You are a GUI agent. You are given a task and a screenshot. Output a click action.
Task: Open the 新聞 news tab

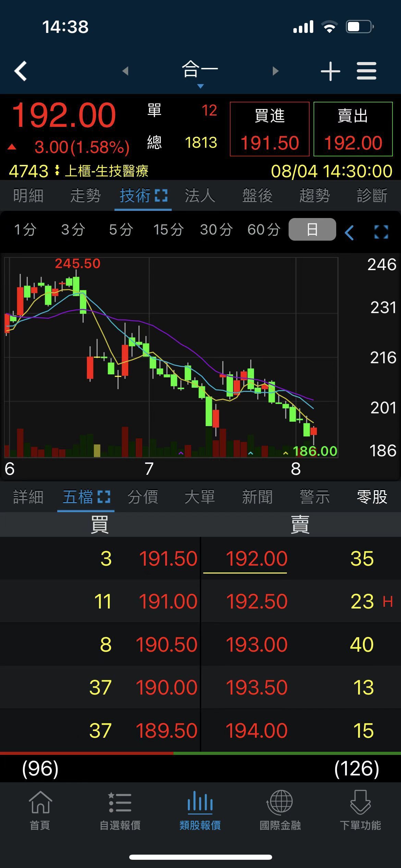click(257, 497)
